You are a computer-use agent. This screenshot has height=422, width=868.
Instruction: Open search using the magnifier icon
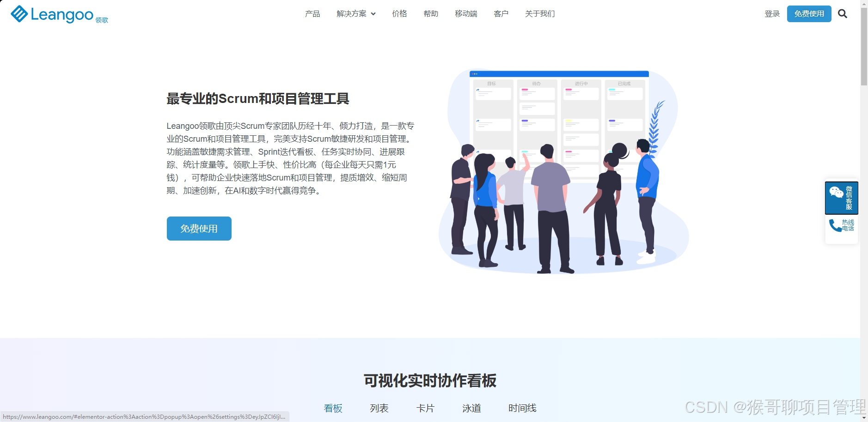(843, 14)
